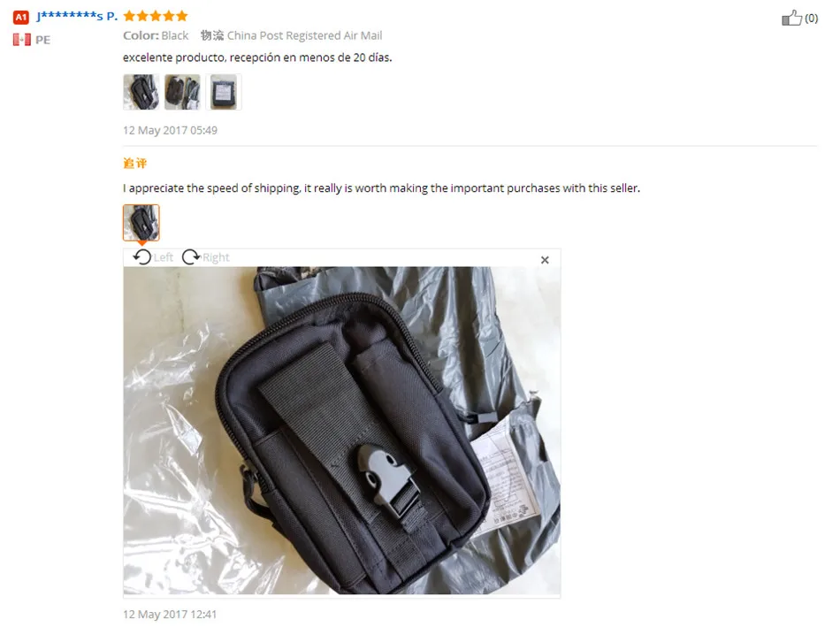
Task: Rotate the photo left with the counterclockwise icon
Action: pos(142,257)
